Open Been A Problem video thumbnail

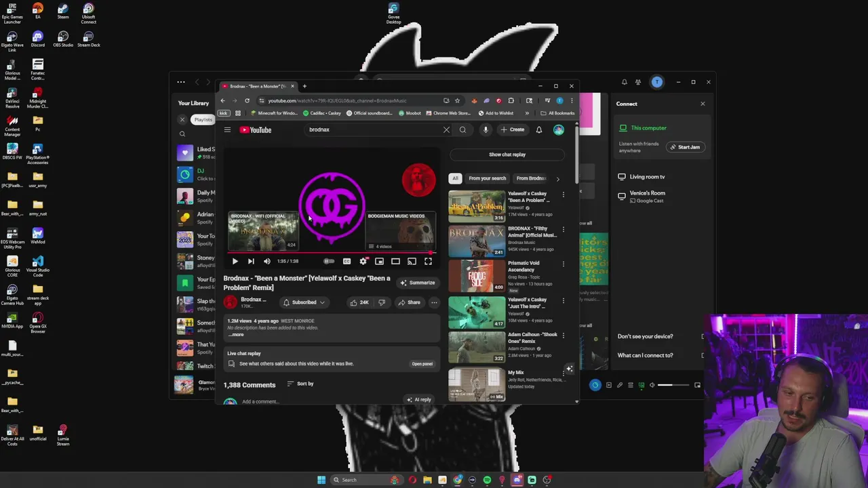tap(477, 206)
